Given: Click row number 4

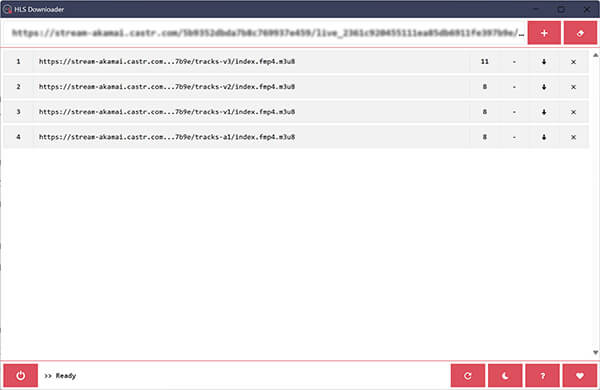Looking at the screenshot, I should (18, 137).
